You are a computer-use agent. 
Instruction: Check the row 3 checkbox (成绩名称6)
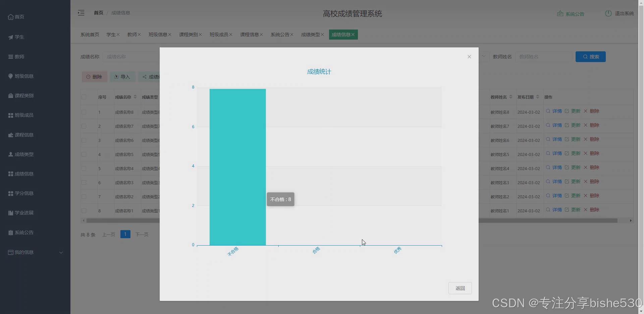(84, 140)
